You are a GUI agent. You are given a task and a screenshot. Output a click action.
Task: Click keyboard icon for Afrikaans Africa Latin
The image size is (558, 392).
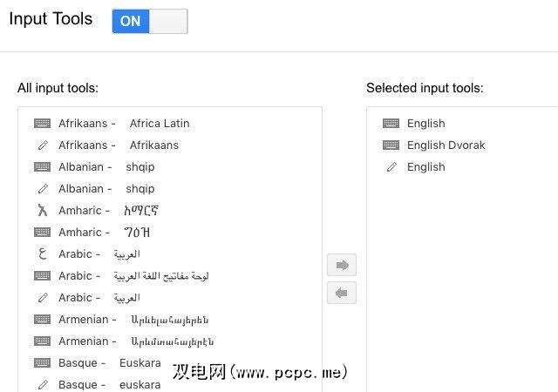[43, 124]
